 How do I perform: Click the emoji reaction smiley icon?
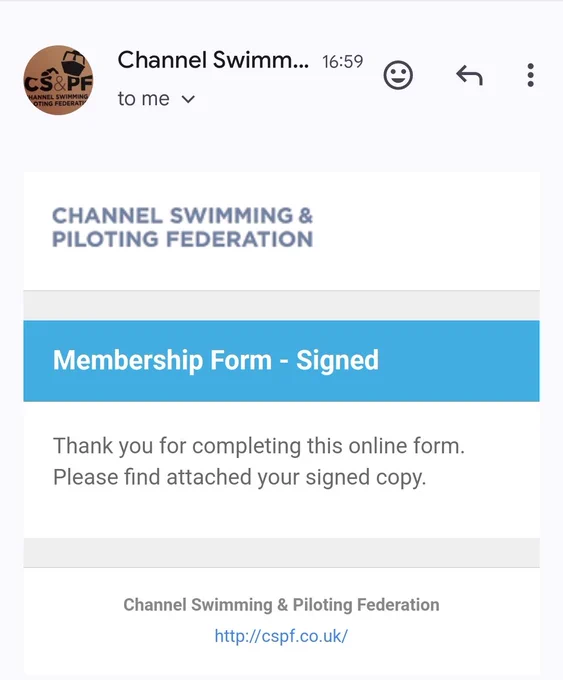pos(398,75)
